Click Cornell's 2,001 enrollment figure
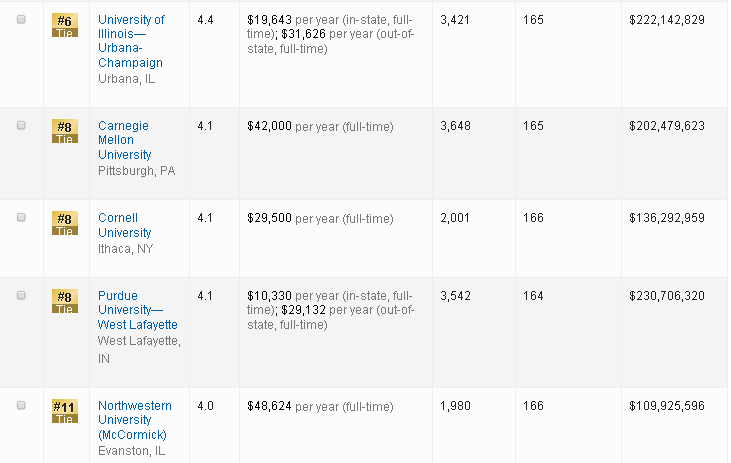This screenshot has height=463, width=731. click(x=456, y=218)
